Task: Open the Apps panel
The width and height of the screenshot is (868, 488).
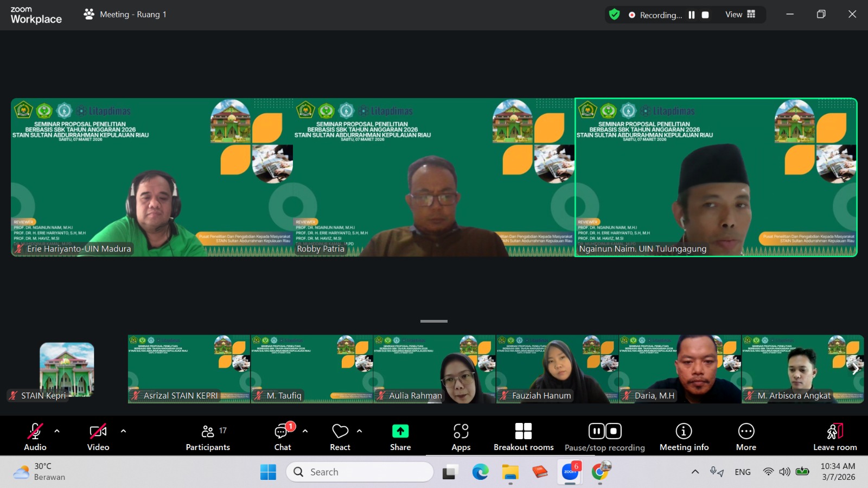Action: [461, 438]
